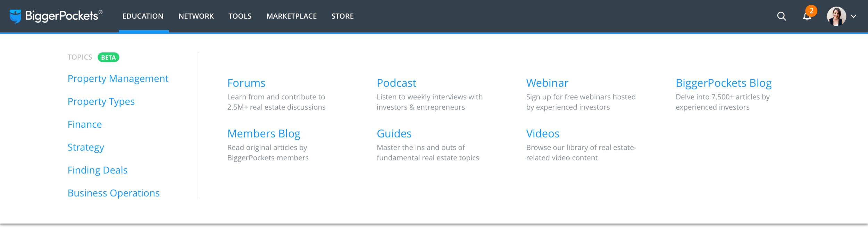Browse the Videos library
Screen dimensions: 868x241
(x=543, y=134)
